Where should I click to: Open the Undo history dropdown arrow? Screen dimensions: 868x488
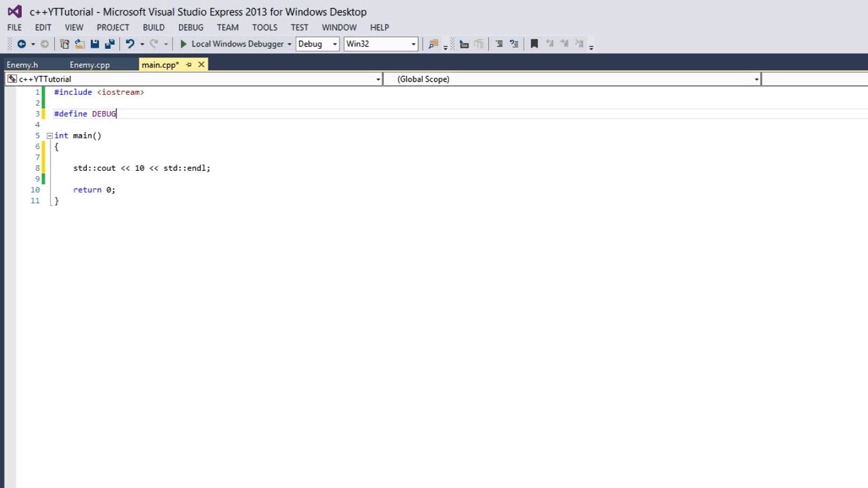pyautogui.click(x=142, y=44)
